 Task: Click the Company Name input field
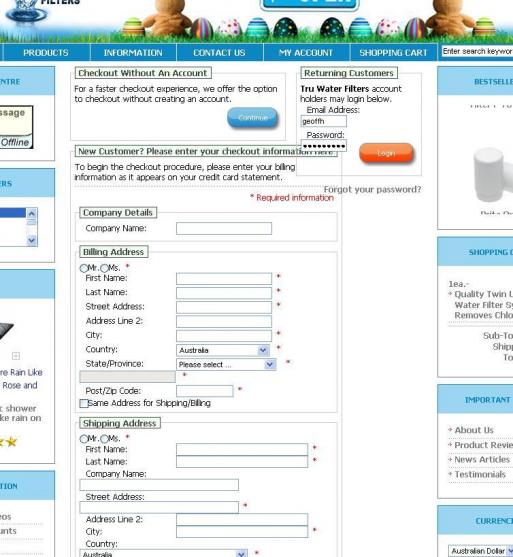[x=224, y=228]
